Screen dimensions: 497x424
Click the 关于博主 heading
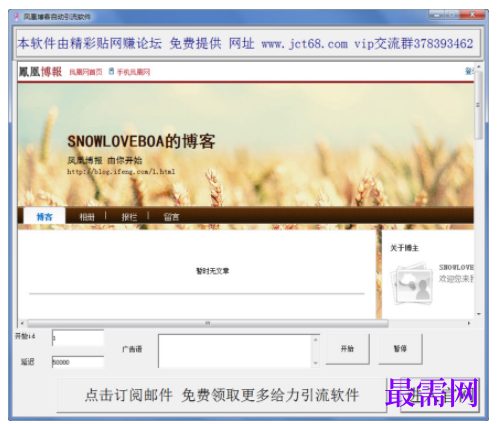pyautogui.click(x=404, y=248)
